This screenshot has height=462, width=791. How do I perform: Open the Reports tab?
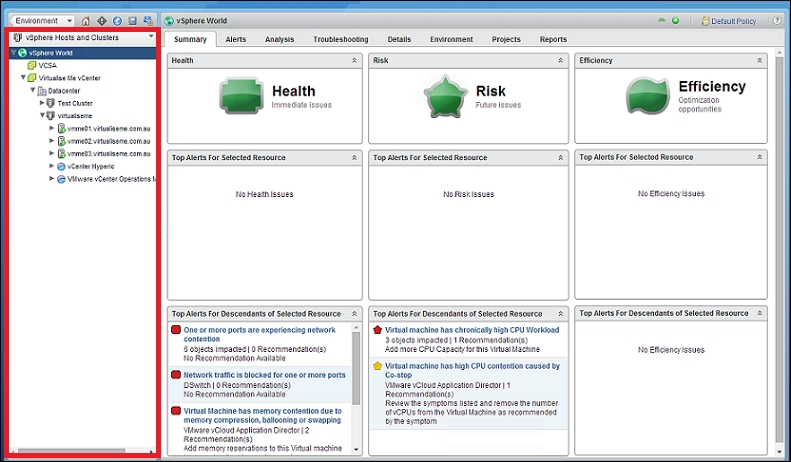tap(553, 39)
